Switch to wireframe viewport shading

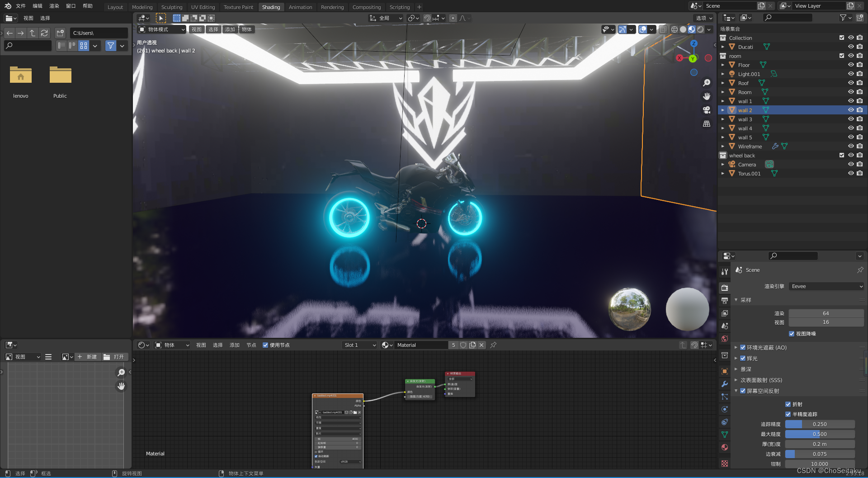click(675, 29)
